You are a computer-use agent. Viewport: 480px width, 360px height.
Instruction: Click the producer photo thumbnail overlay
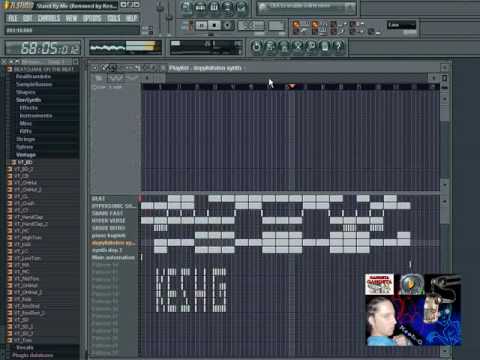coord(413,310)
